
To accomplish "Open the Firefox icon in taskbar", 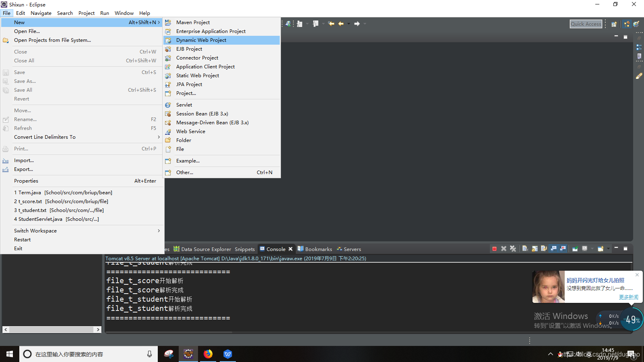I will tap(208, 354).
